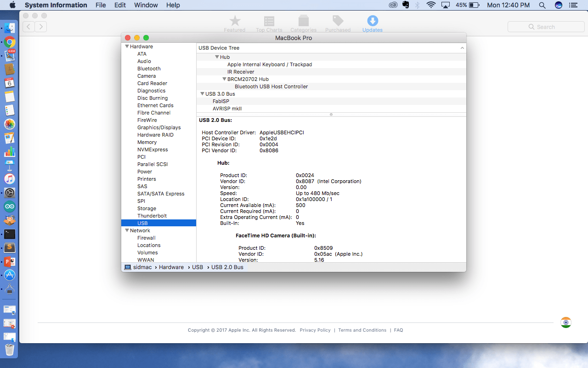Select Thunderbolt in the sidebar
This screenshot has width=588, height=368.
(152, 216)
